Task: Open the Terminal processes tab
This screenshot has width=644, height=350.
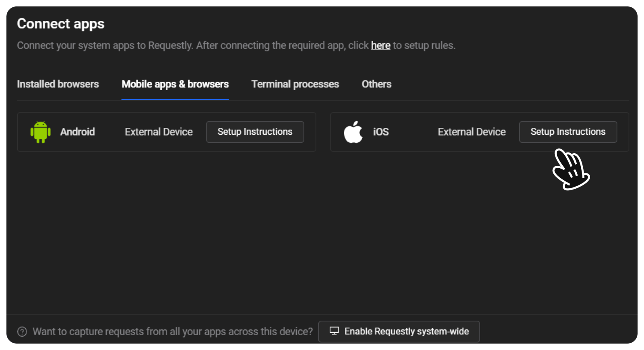Action: click(x=295, y=84)
